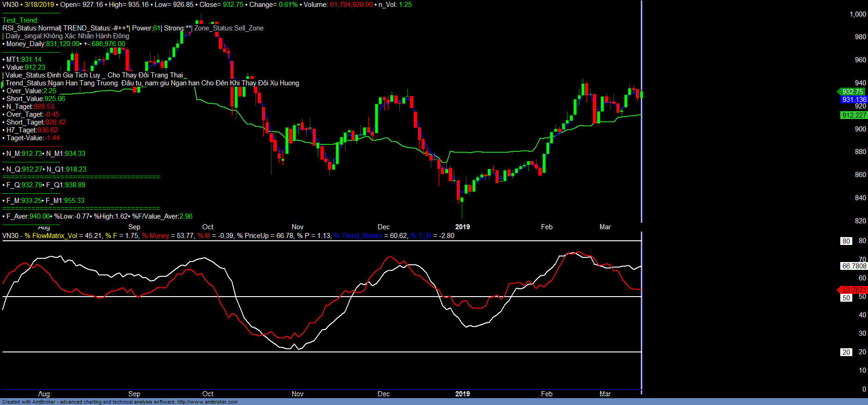Open the amibroker.com link in footer
Image resolution: width=868 pixels, height=405 pixels.
click(x=207, y=402)
